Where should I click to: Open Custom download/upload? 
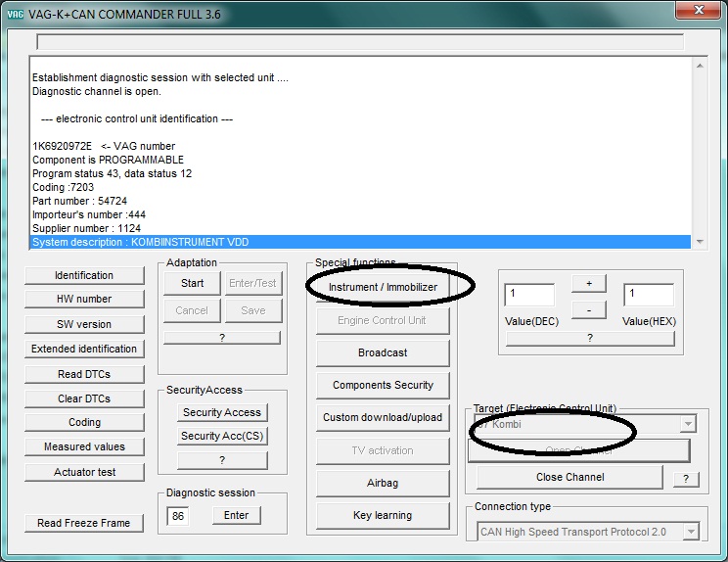point(383,417)
